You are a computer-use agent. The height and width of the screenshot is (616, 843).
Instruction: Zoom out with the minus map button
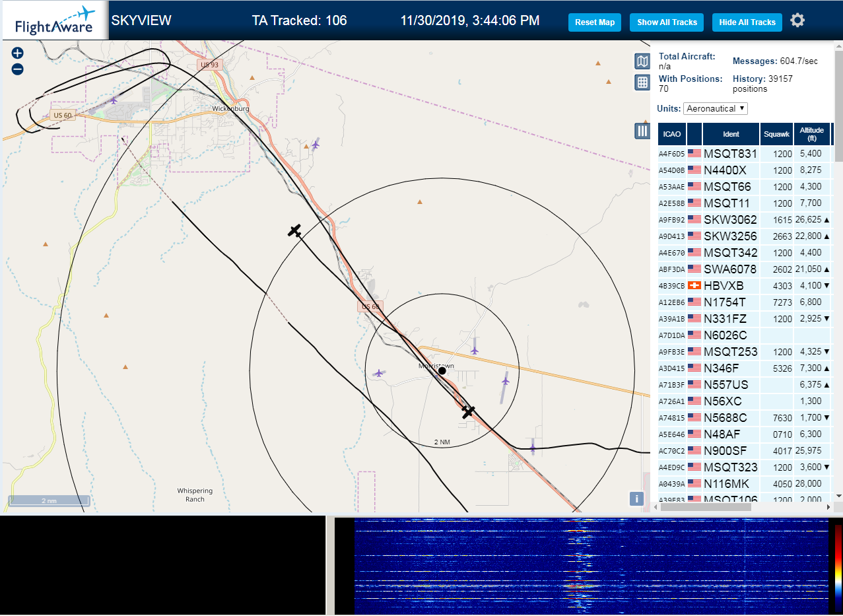pos(18,69)
